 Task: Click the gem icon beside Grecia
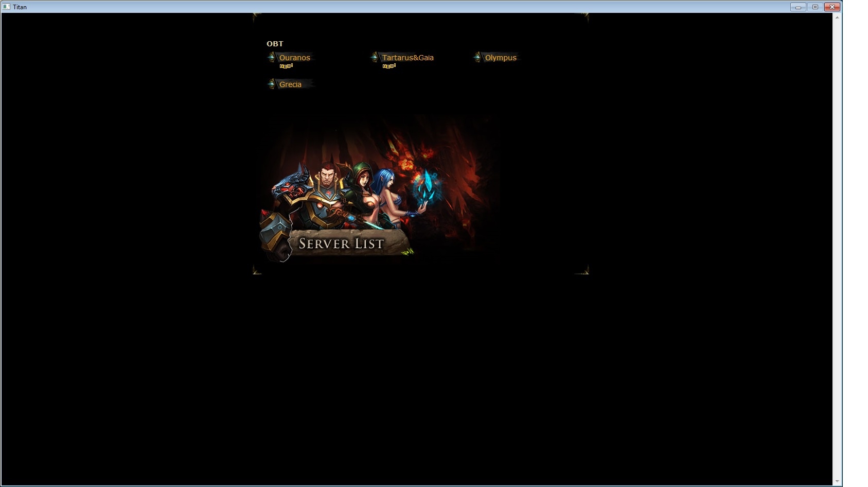click(x=272, y=84)
